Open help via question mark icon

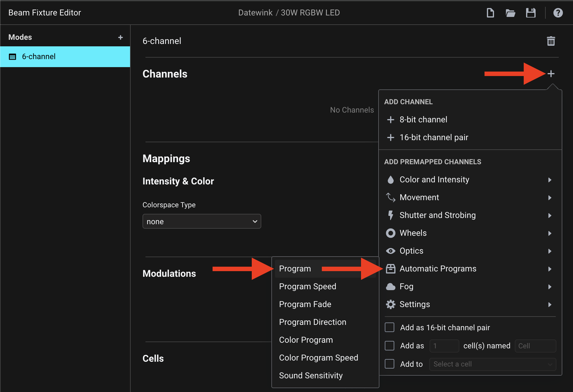(x=558, y=13)
